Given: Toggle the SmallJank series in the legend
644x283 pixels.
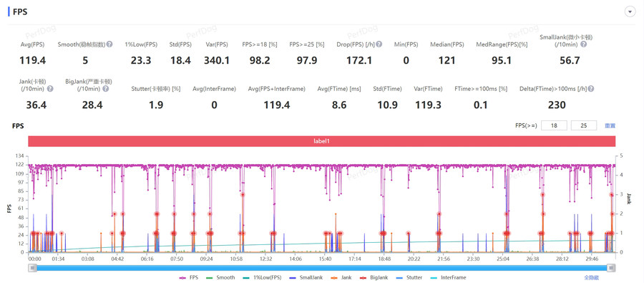Looking at the screenshot, I should (306, 278).
